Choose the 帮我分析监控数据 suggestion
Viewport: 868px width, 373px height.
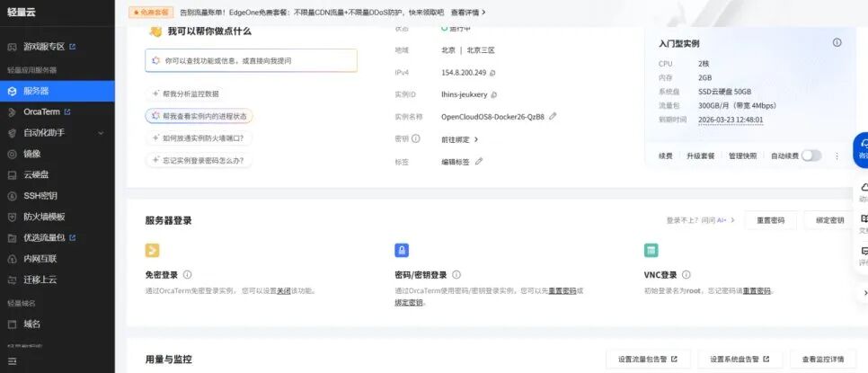(x=185, y=94)
